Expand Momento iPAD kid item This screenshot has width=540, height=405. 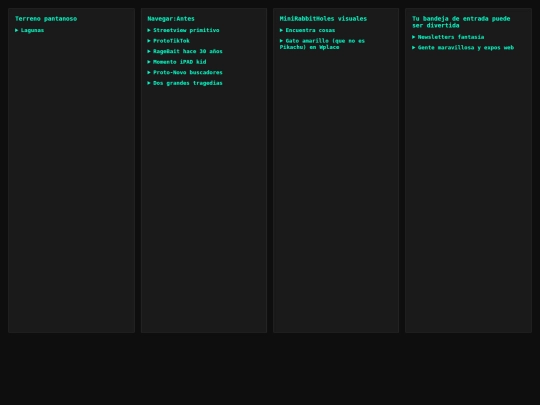pos(177,62)
